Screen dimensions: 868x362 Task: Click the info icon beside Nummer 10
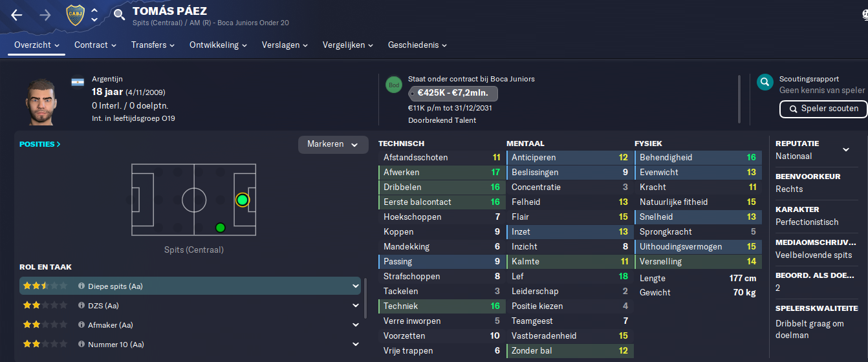81,344
